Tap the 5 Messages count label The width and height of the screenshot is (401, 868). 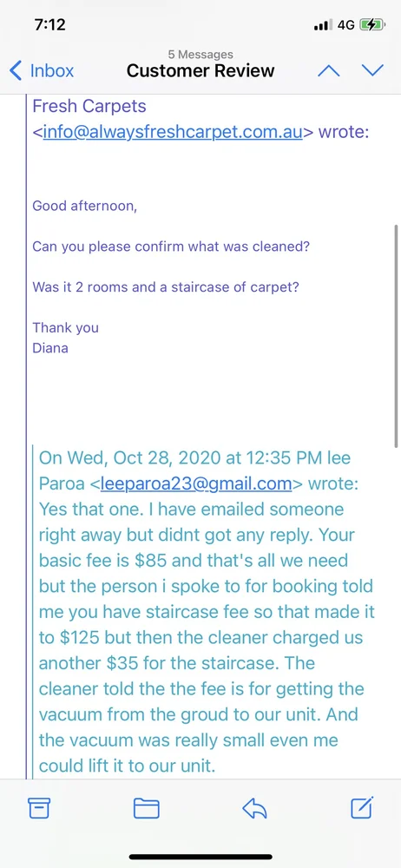click(200, 54)
